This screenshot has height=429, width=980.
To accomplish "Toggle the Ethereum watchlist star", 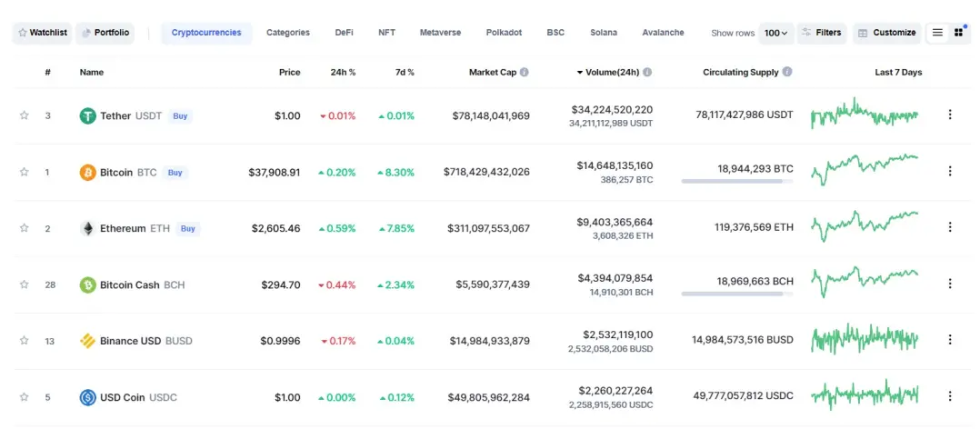I will point(25,228).
